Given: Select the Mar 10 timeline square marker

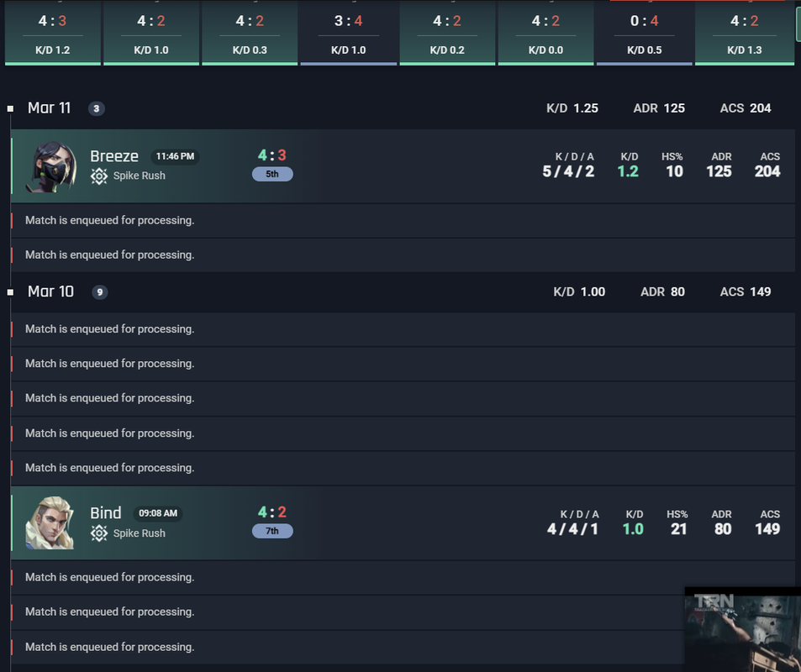Looking at the screenshot, I should click(x=10, y=292).
